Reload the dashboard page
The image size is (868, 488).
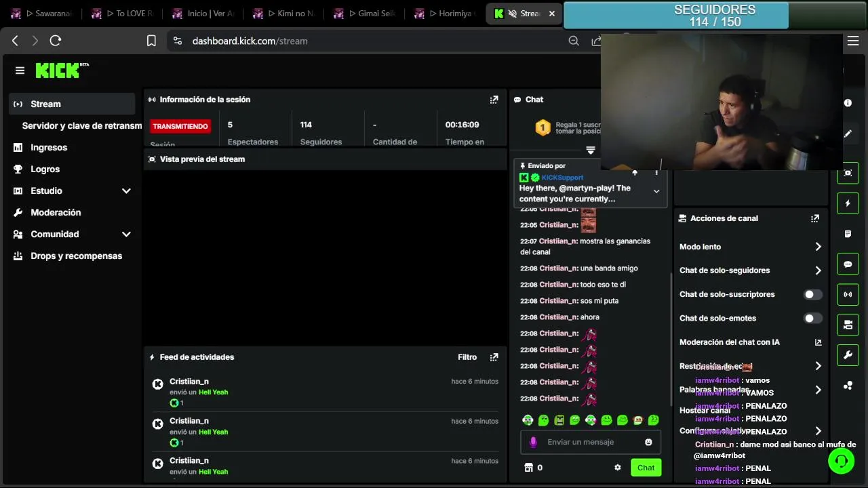coord(56,41)
